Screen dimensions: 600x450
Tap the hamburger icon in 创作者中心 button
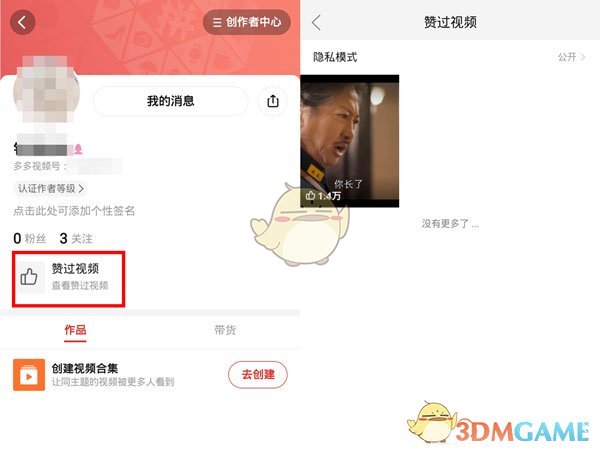(x=217, y=23)
